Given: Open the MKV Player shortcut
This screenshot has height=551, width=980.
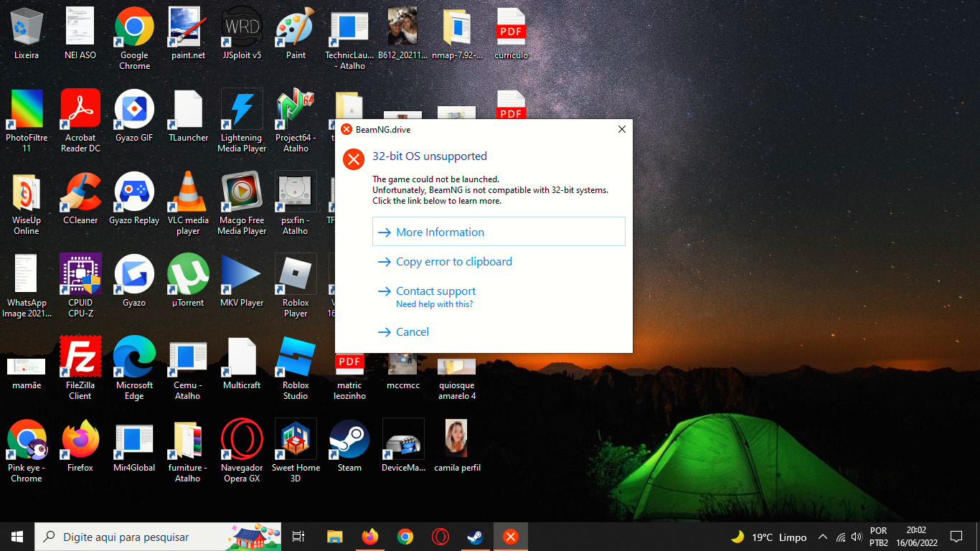Looking at the screenshot, I should coord(242,274).
